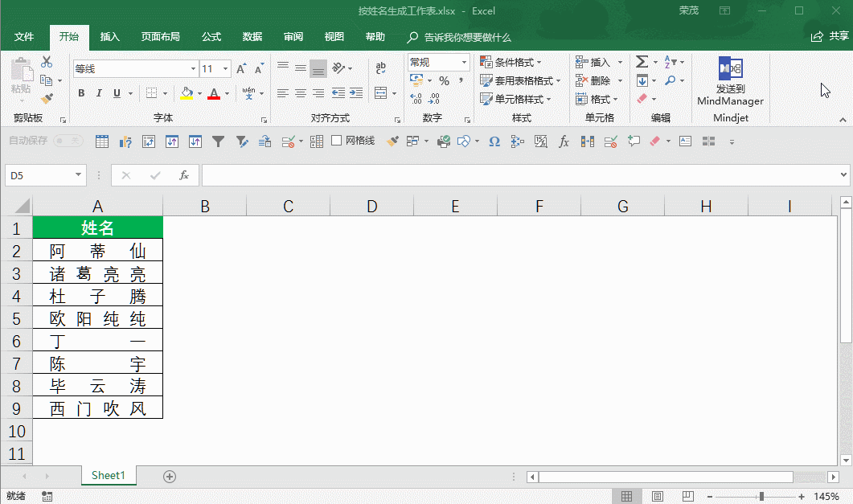The image size is (853, 504).
Task: Toggle the 网格线 gridlines checkbox
Action: coord(338,141)
